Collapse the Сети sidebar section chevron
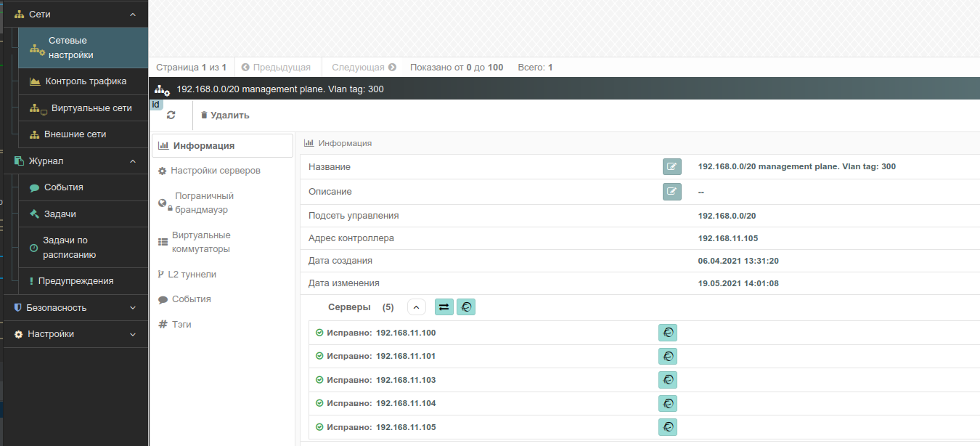The height and width of the screenshot is (446, 980). point(132,15)
